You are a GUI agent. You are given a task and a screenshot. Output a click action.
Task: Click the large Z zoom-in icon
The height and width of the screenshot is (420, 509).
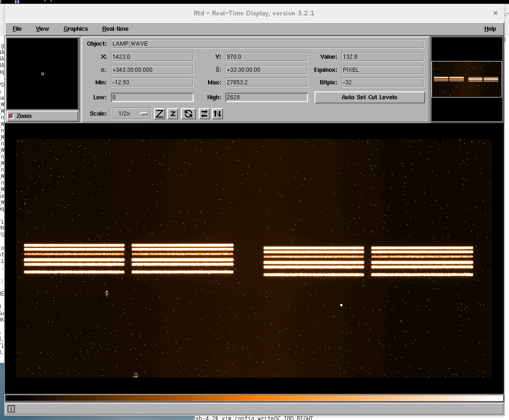(160, 114)
